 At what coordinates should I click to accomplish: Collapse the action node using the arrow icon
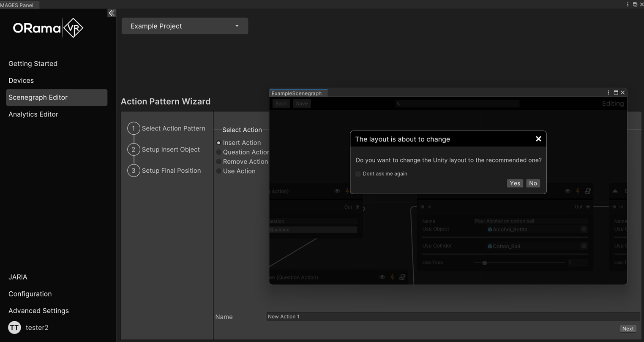pyautogui.click(x=615, y=191)
